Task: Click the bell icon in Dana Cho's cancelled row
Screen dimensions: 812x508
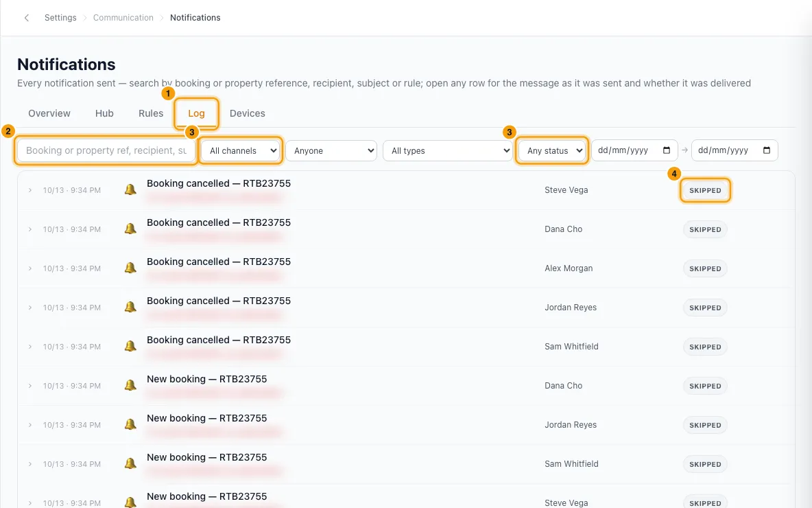Action: (x=130, y=229)
